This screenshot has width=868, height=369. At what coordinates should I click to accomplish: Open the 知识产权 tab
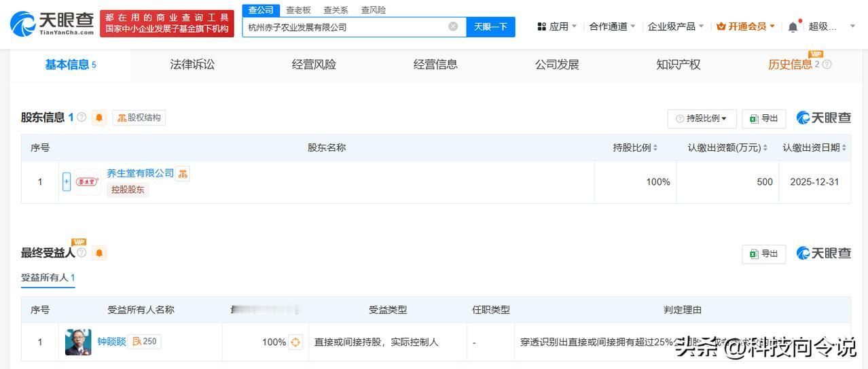[x=679, y=65]
